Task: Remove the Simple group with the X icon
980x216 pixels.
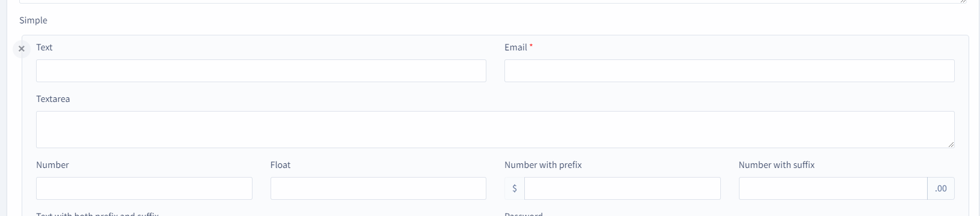Action: point(22,49)
